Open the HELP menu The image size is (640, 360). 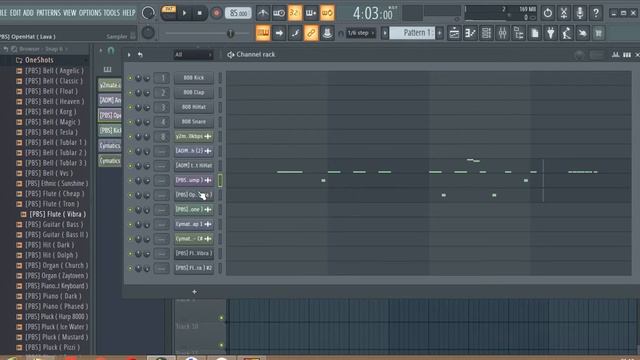[129, 13]
